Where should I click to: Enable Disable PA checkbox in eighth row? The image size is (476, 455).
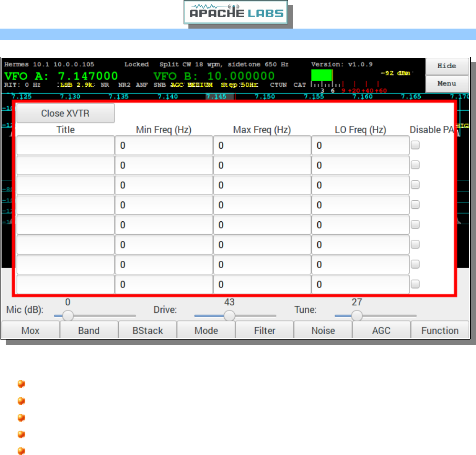click(x=415, y=284)
